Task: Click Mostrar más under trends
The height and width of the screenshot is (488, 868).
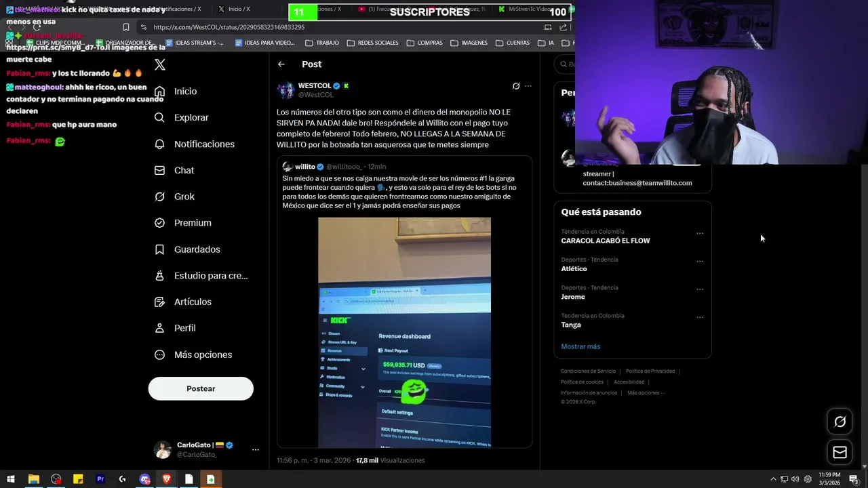Action: pyautogui.click(x=580, y=346)
